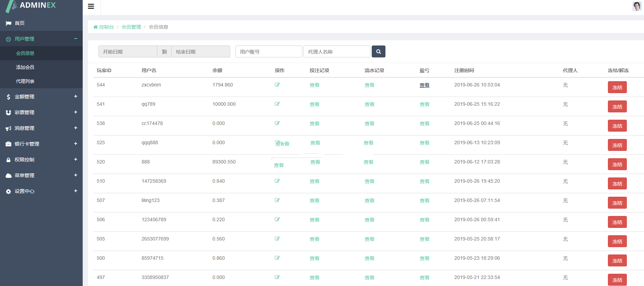
Task: Open the user avatar in top right
Action: coord(637,6)
